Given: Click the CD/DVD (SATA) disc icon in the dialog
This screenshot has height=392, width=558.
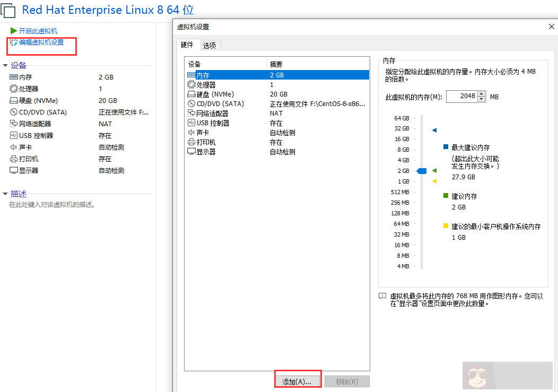Looking at the screenshot, I should (191, 104).
